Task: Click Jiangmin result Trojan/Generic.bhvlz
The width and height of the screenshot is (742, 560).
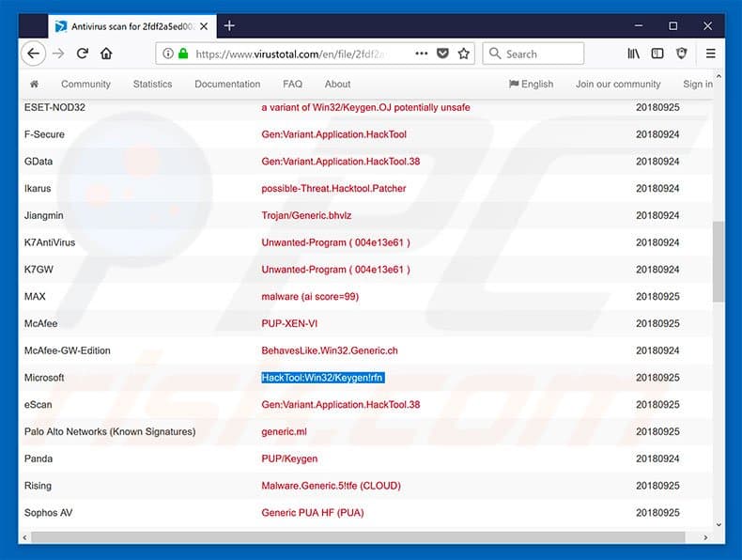Action: (x=306, y=215)
